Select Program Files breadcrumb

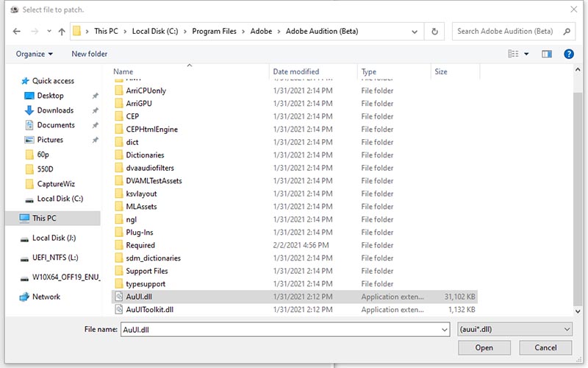point(214,32)
